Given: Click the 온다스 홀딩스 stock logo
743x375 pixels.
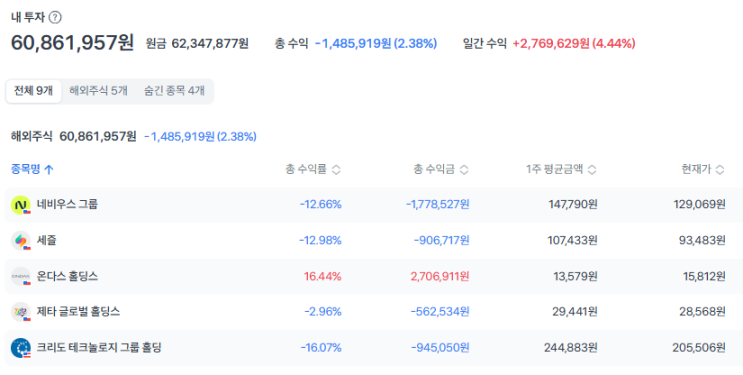Looking at the screenshot, I should click(20, 276).
